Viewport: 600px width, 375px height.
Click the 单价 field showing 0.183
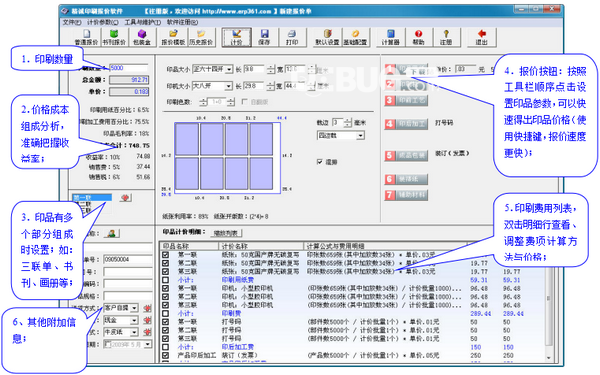pos(129,92)
